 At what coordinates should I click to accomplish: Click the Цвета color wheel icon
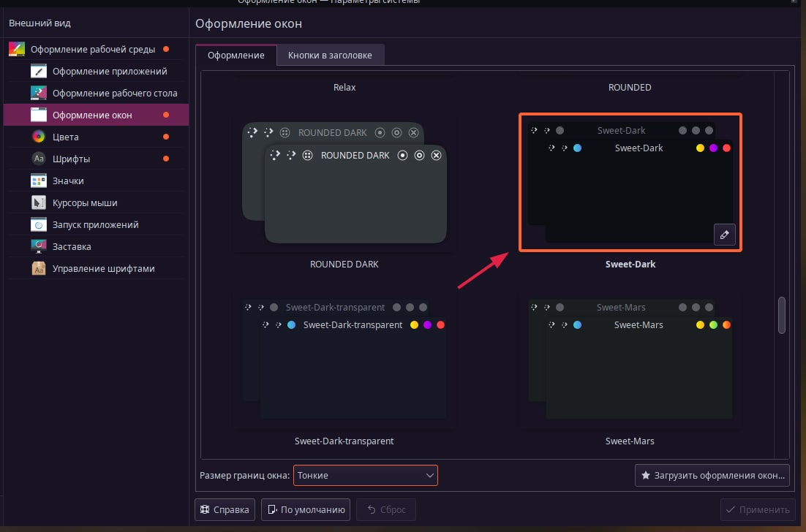[39, 137]
